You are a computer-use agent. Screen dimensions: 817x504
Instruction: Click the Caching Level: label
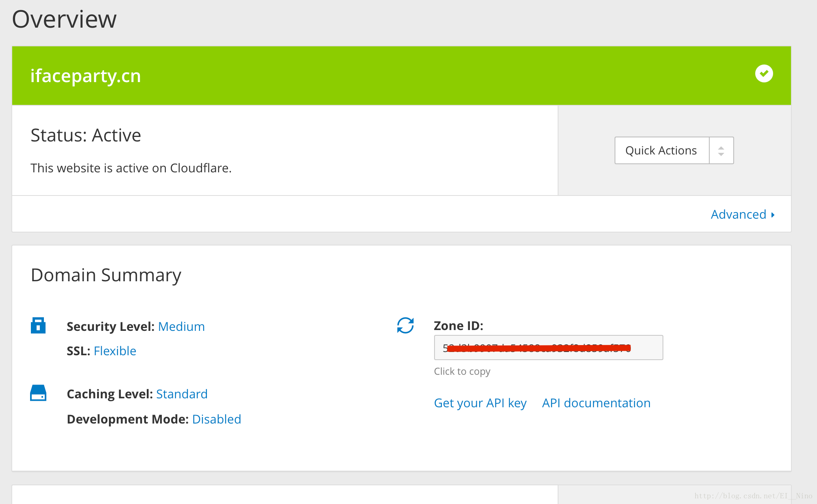coord(110,394)
